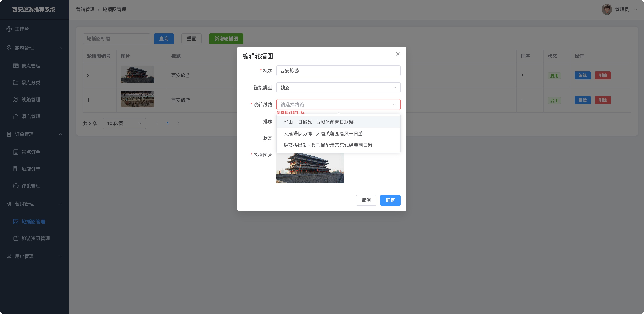Go to previous page arrow
This screenshot has width=644, height=314.
tap(157, 123)
